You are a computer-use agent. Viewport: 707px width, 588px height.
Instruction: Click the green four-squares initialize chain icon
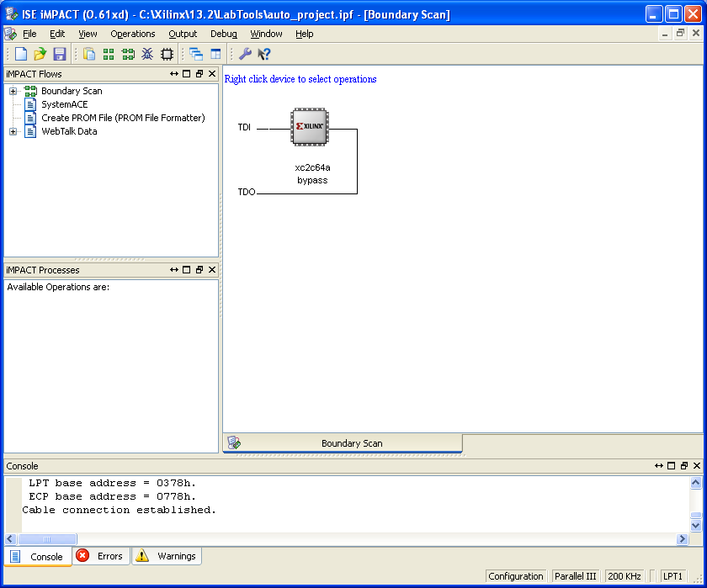point(109,54)
